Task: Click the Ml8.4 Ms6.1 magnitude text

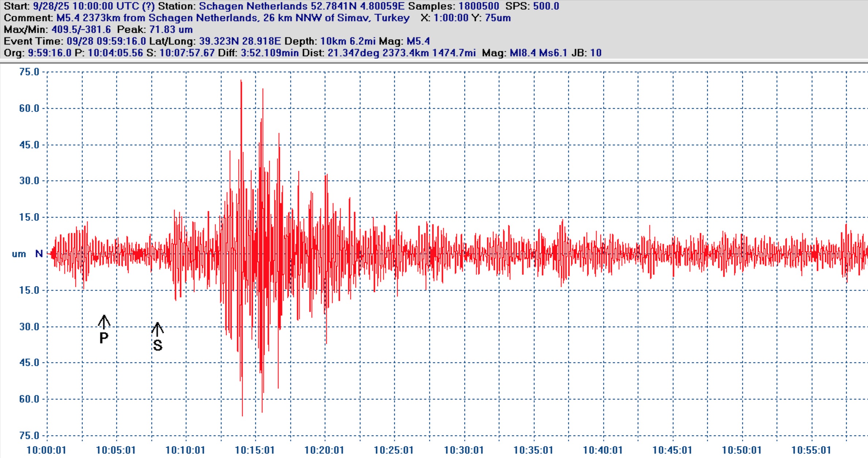Action: pos(538,53)
